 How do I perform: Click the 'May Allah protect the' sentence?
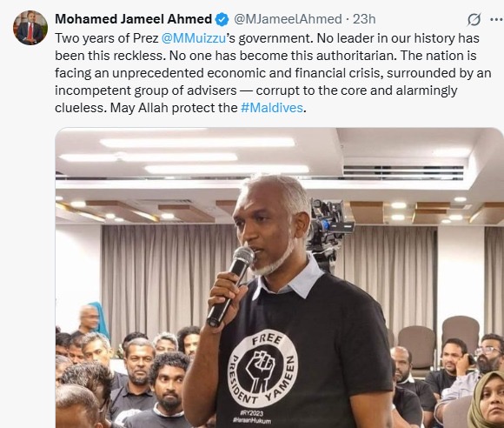174,108
